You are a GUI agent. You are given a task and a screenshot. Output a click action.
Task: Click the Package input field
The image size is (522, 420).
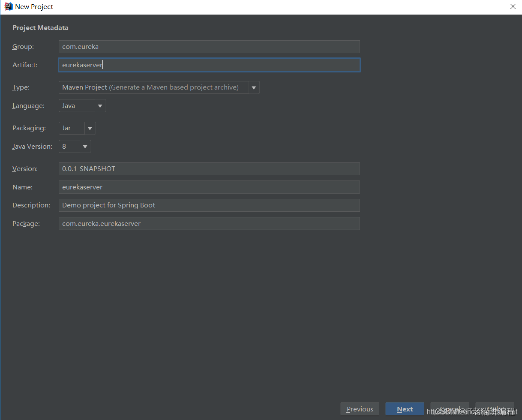209,224
